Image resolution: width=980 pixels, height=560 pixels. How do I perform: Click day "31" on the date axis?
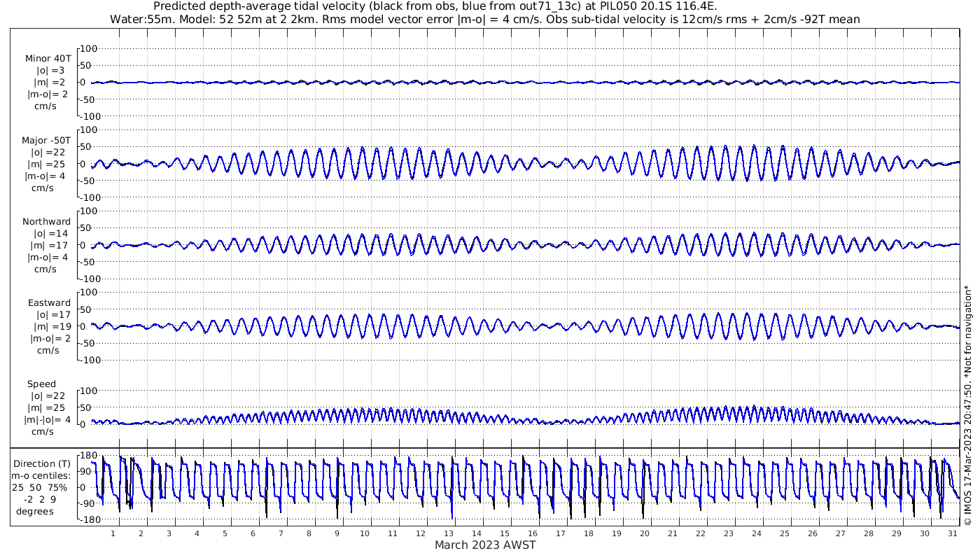953,533
